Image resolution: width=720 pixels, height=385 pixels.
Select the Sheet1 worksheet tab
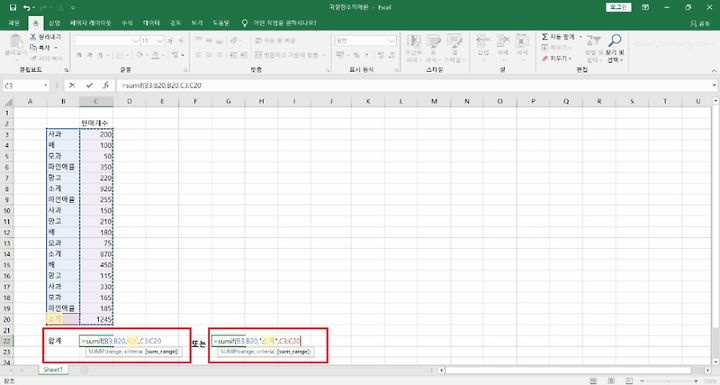click(x=53, y=370)
